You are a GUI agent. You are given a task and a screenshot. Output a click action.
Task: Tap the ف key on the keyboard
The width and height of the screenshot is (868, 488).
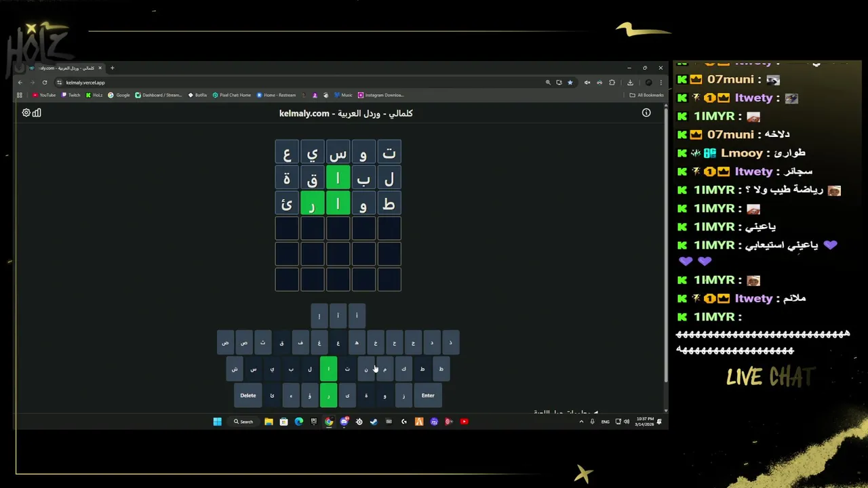pyautogui.click(x=300, y=342)
